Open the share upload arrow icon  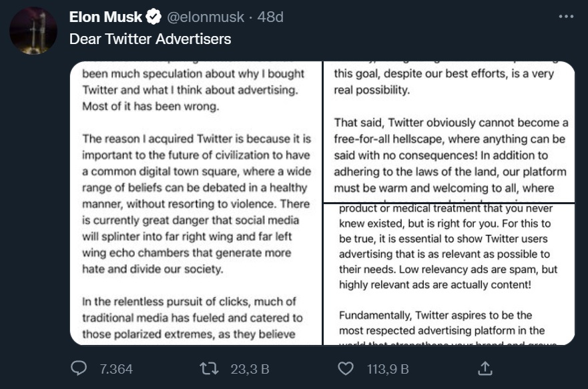pyautogui.click(x=485, y=368)
